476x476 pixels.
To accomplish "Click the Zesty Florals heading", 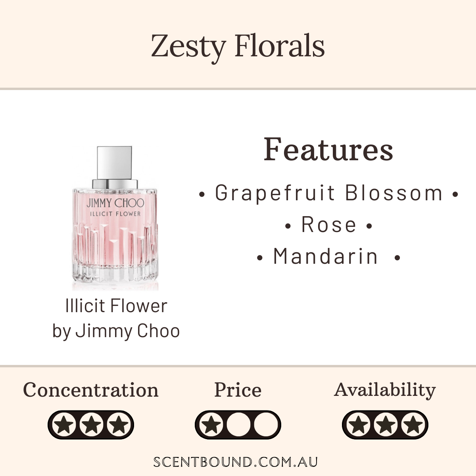I will (238, 45).
